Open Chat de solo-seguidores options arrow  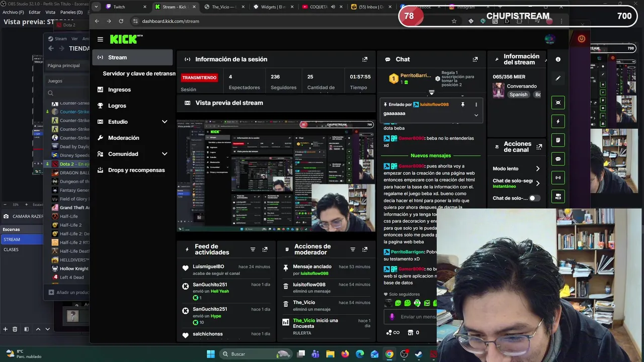point(537,183)
